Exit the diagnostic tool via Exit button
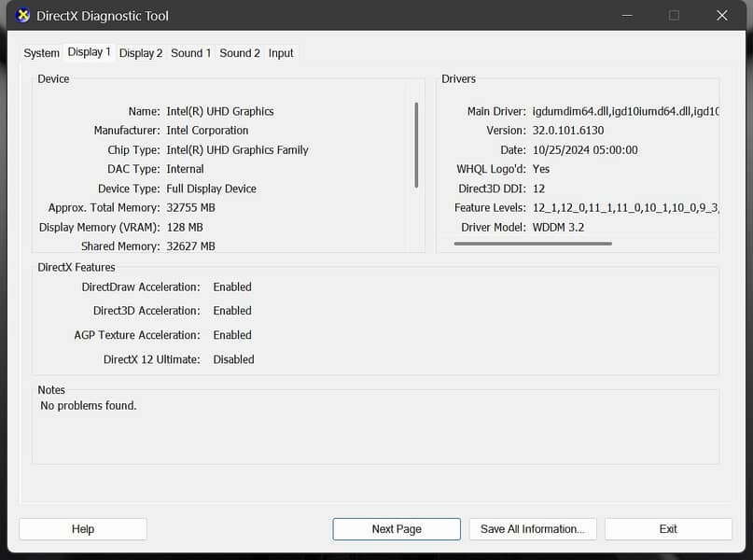 pyautogui.click(x=668, y=529)
